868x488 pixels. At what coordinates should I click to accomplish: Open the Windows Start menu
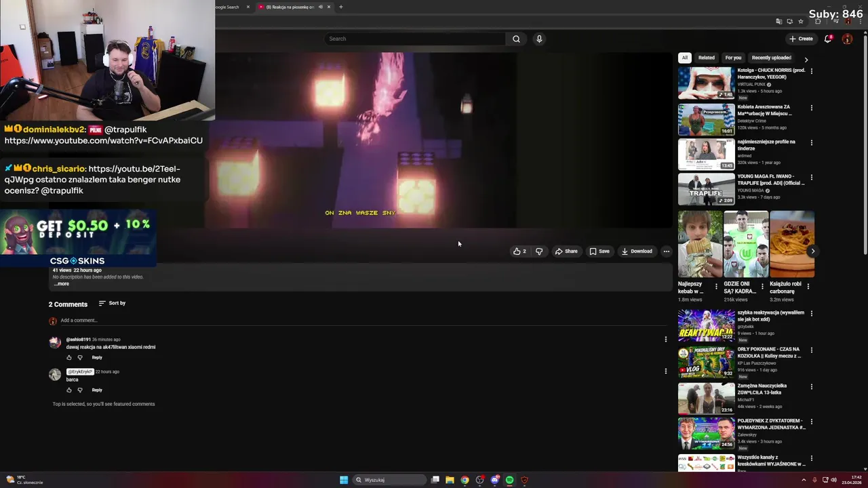point(344,480)
